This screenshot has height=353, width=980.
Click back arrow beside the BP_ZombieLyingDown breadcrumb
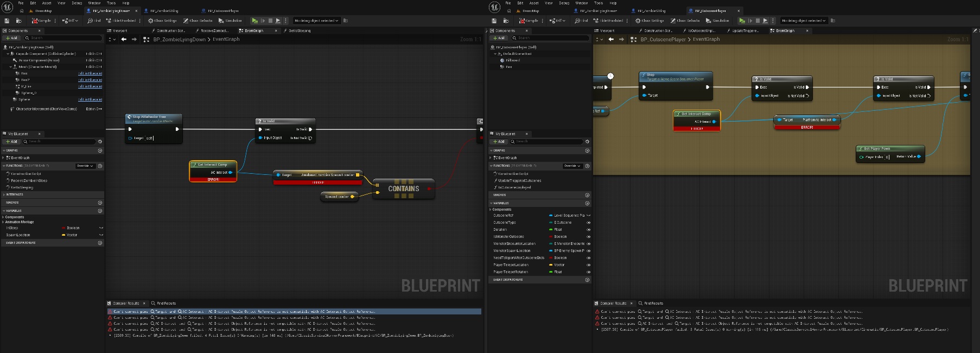[124, 39]
